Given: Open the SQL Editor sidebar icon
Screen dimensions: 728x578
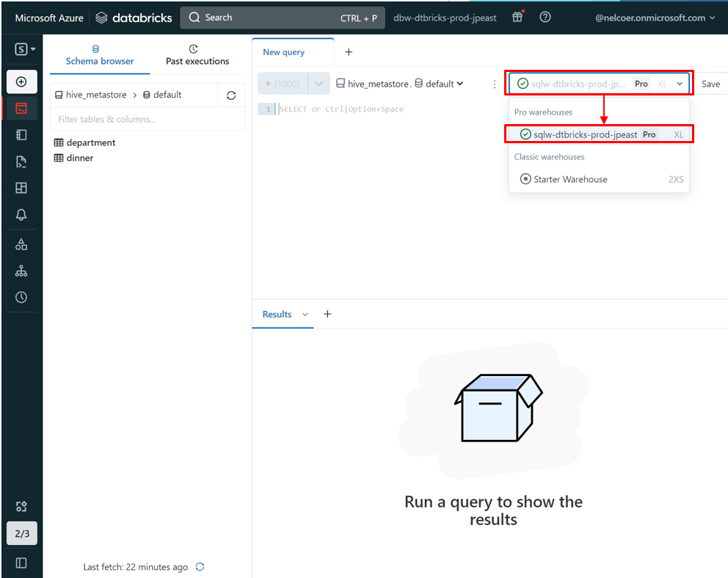Looking at the screenshot, I should click(x=21, y=108).
